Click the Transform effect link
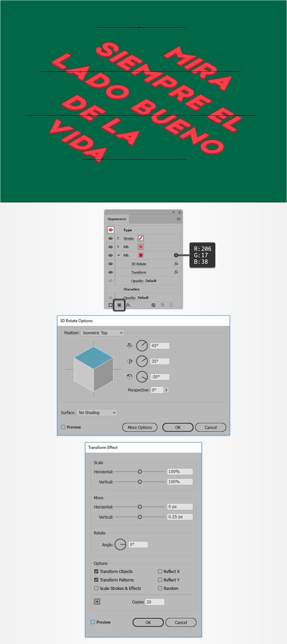This screenshot has width=287, height=644. (x=139, y=272)
